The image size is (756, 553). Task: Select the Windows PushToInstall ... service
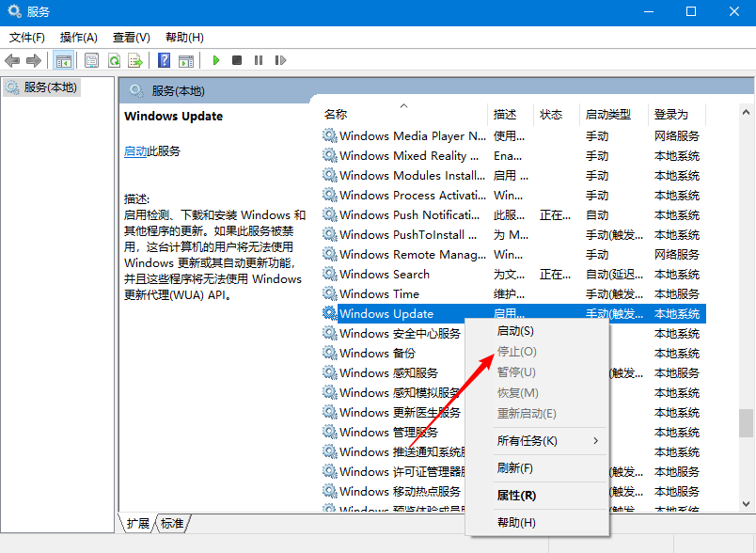(x=514, y=235)
